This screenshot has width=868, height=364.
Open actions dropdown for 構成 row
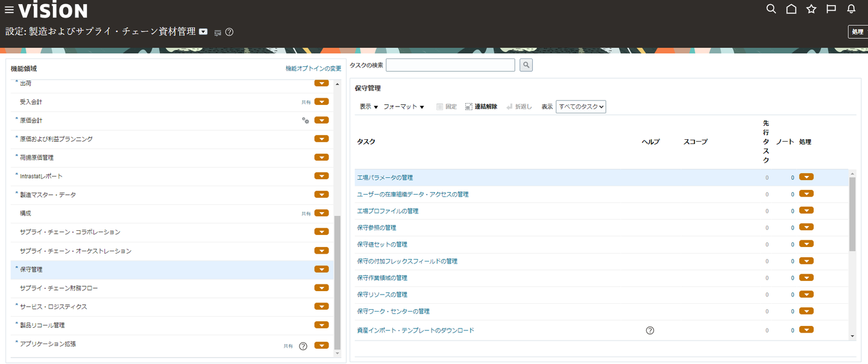[321, 213]
